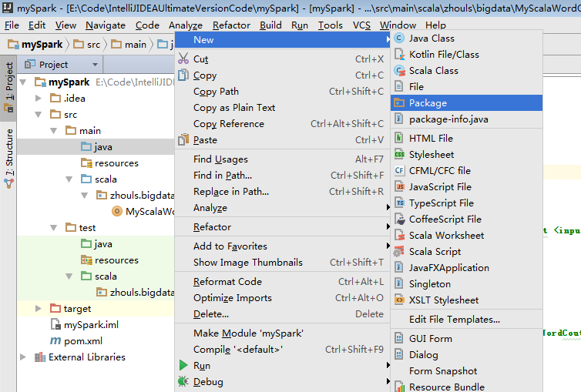The width and height of the screenshot is (581, 392).
Task: Click the TypeScript File icon
Action: click(x=399, y=203)
